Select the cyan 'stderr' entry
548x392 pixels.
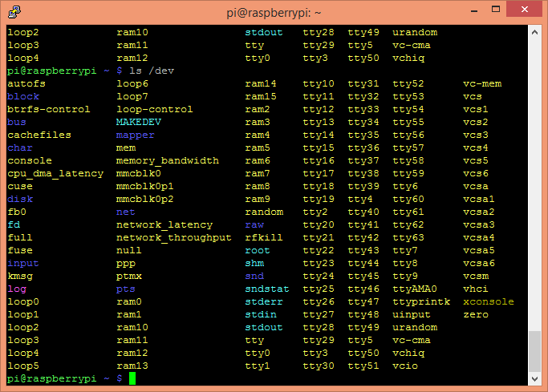(264, 302)
